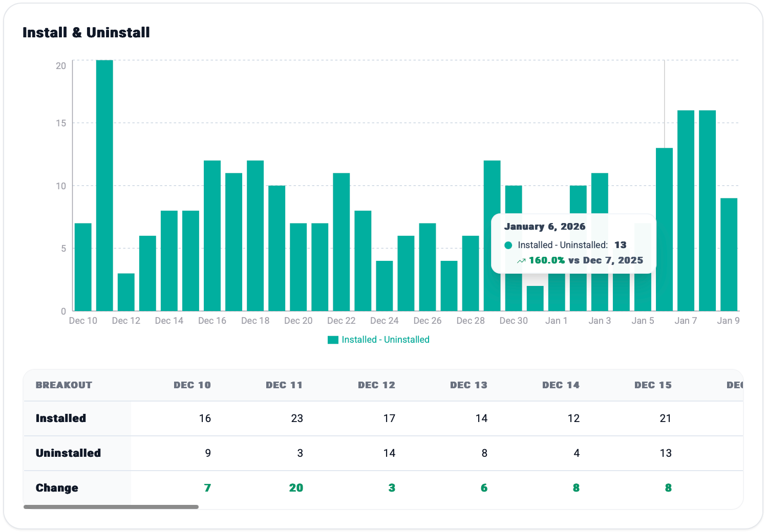Click the DEC 13 column header
The image size is (767, 532).
point(468,385)
